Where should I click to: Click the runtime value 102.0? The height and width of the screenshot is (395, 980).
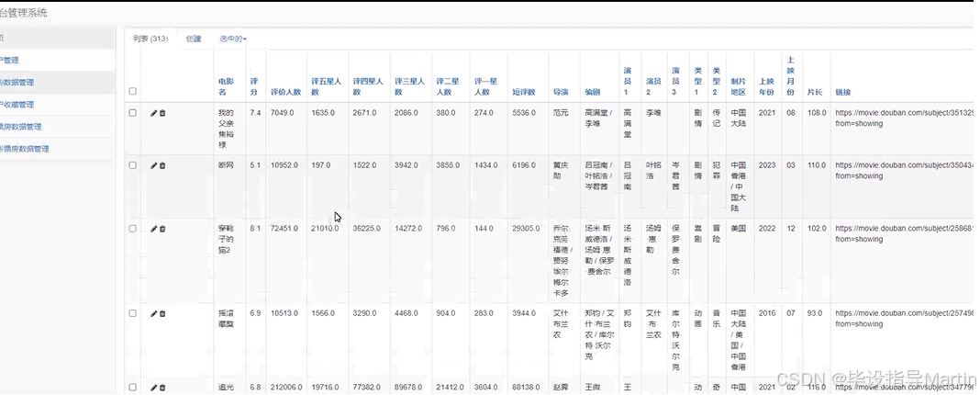[817, 229]
